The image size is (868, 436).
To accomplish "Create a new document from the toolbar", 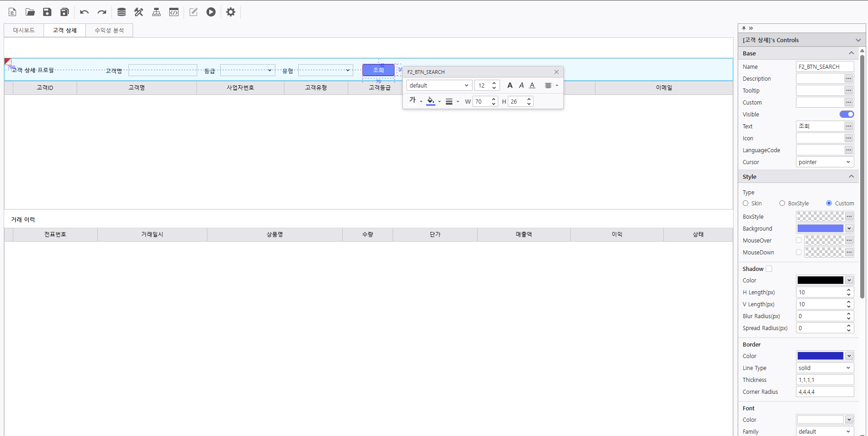I will (x=12, y=12).
